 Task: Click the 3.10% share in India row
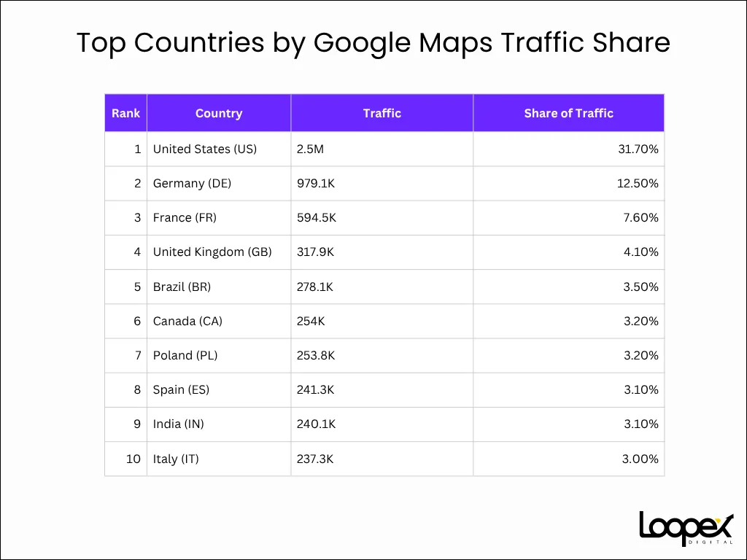point(640,424)
